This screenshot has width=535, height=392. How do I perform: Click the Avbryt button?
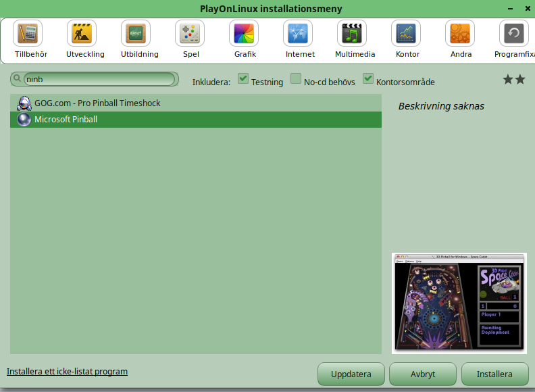tap(423, 374)
